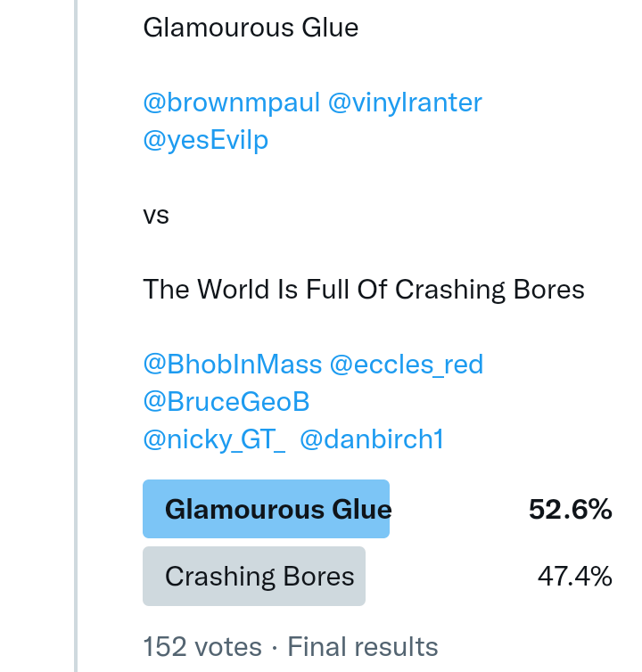Click the Glamourous Glue heading above the mentions
The image size is (642, 672).
tap(251, 28)
